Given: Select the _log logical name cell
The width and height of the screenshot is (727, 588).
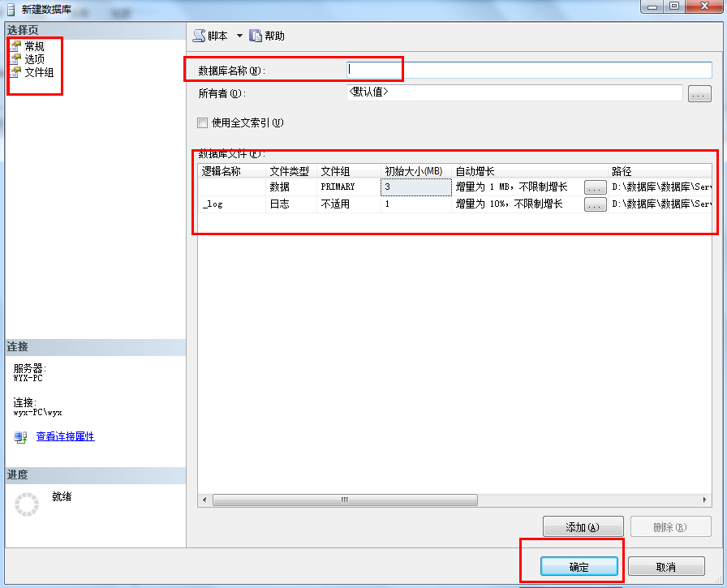Looking at the screenshot, I should tap(232, 204).
